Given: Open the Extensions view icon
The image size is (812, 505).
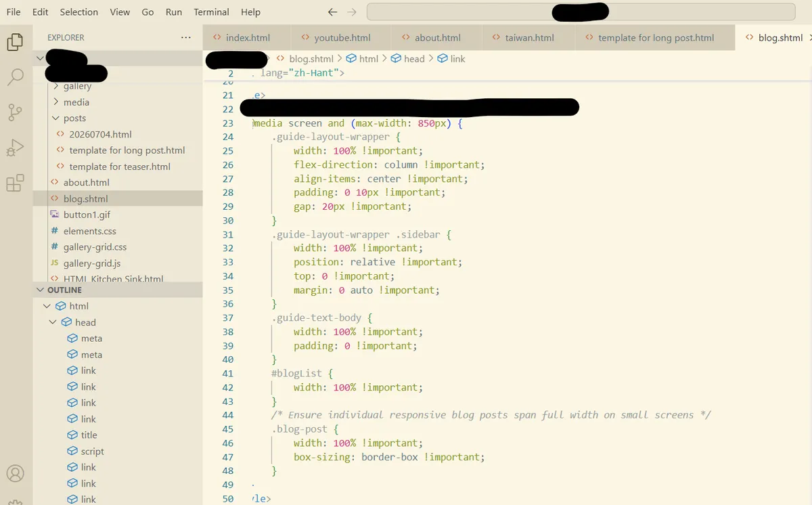Looking at the screenshot, I should [x=15, y=183].
